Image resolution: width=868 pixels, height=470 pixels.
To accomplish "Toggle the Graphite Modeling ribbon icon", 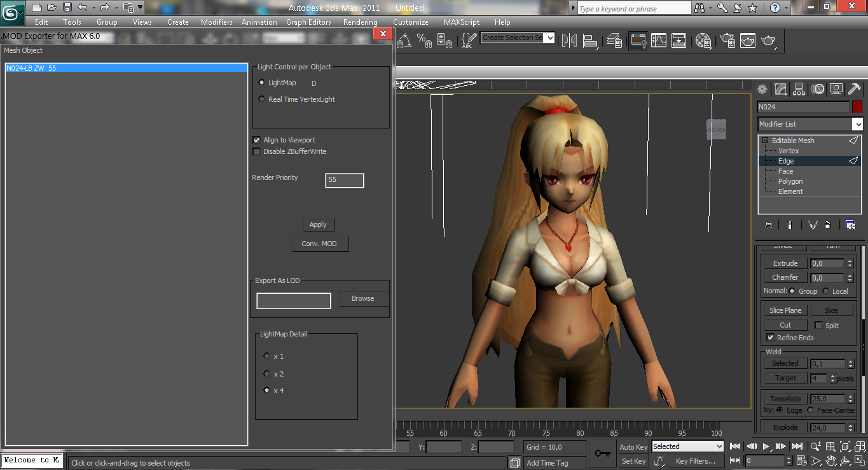I will [638, 41].
